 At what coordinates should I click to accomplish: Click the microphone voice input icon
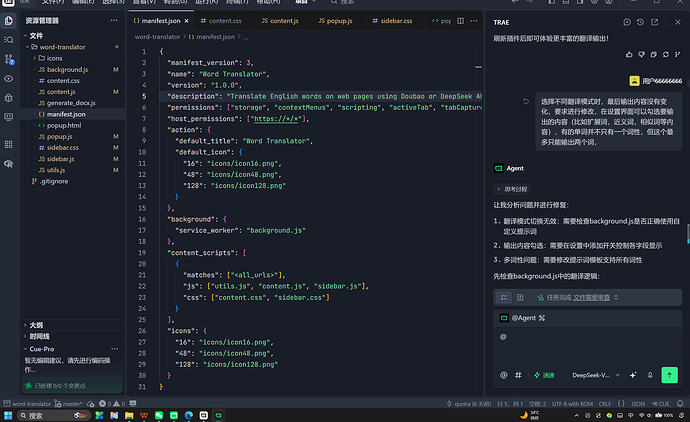[650, 375]
